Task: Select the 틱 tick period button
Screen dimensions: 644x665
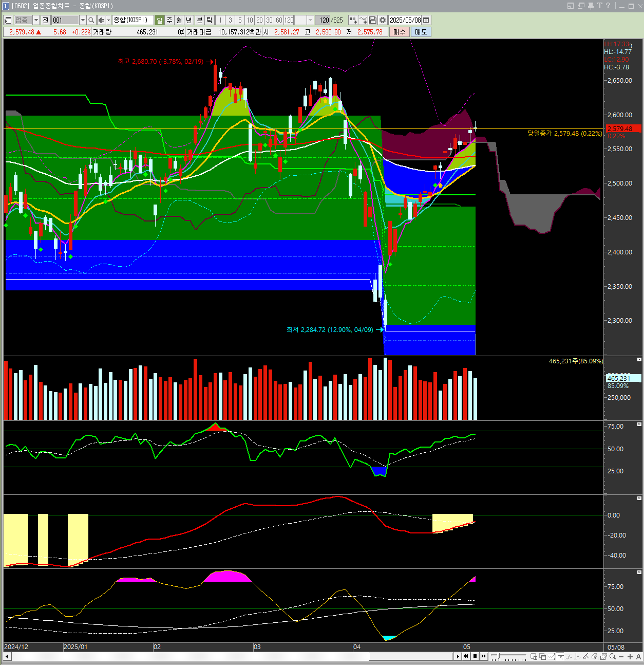Action: [210, 20]
